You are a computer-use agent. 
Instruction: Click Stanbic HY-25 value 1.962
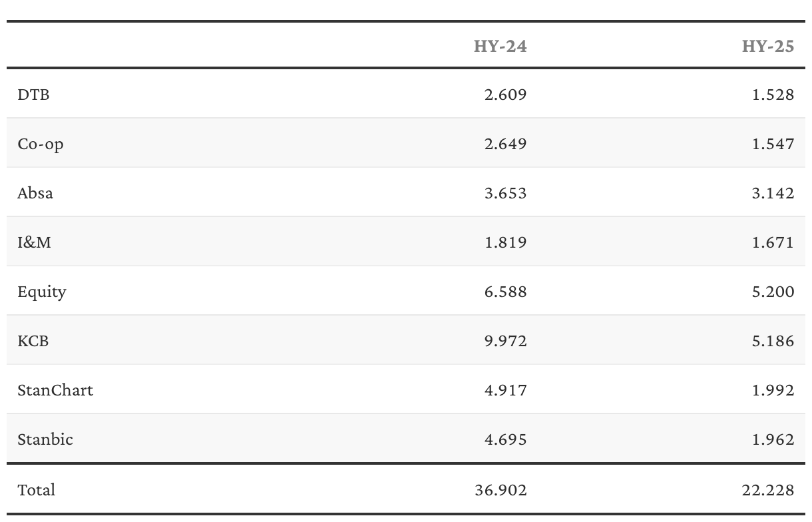pyautogui.click(x=773, y=439)
